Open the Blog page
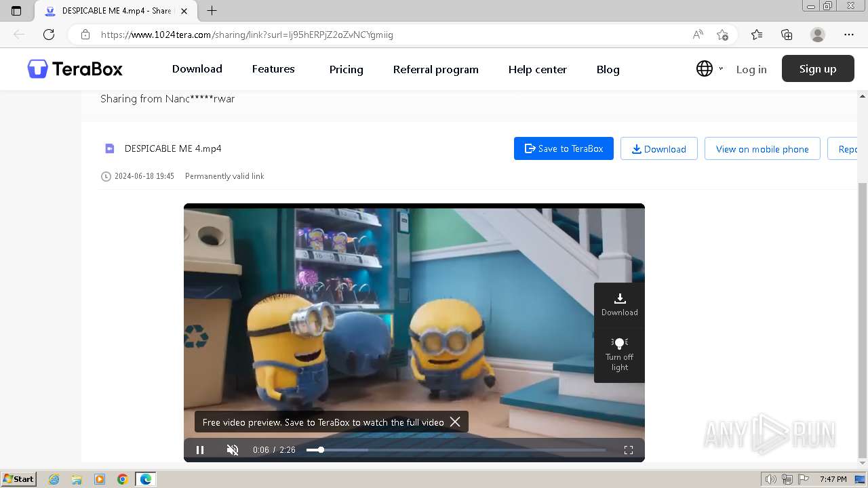 (608, 69)
